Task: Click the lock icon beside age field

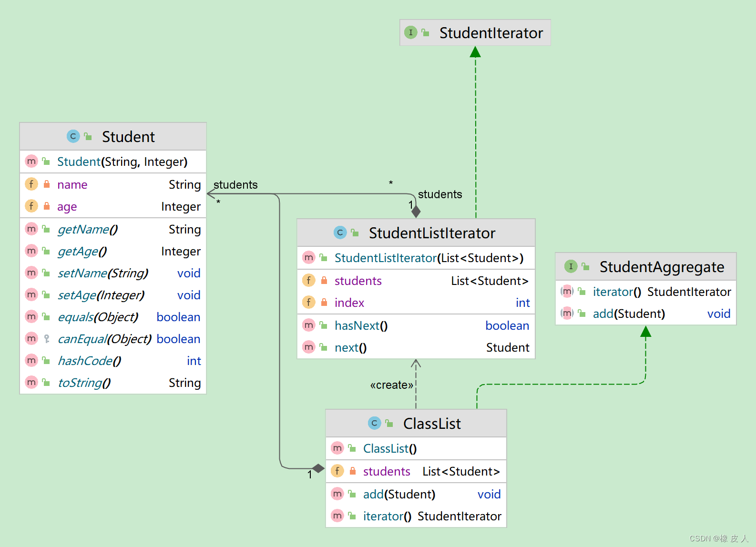Action: click(47, 206)
